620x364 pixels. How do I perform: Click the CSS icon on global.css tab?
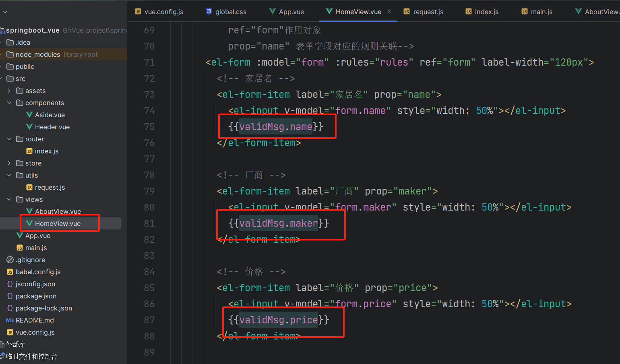(209, 12)
